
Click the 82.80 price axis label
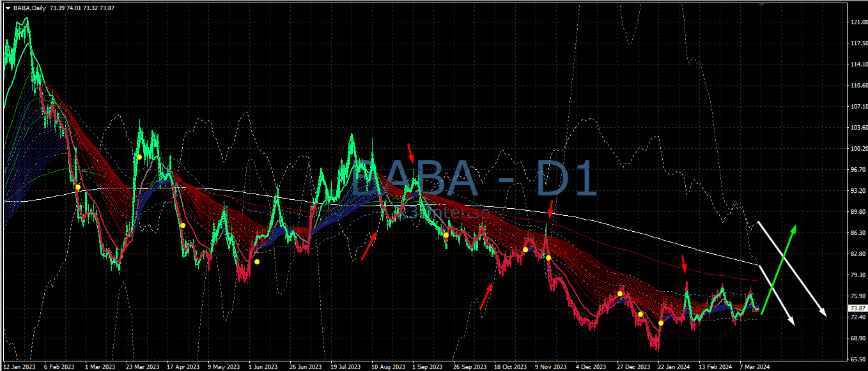point(858,254)
